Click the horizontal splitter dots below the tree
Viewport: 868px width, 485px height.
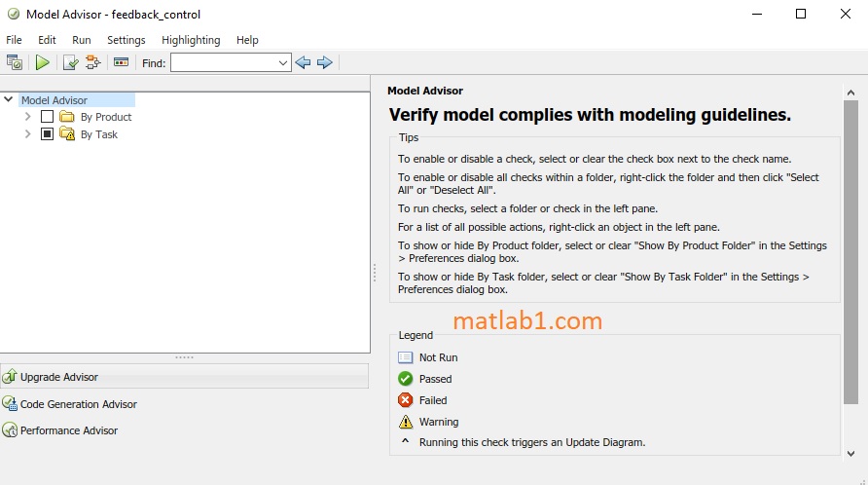pos(184,357)
